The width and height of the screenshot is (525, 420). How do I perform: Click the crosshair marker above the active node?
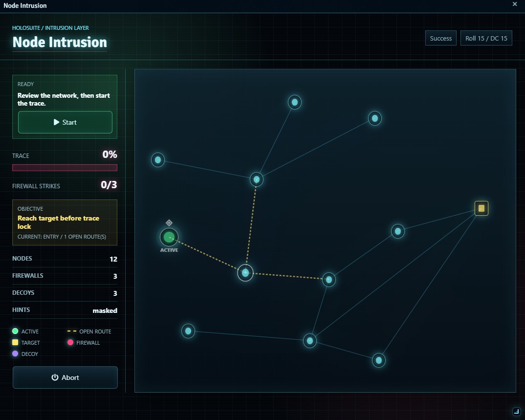click(169, 223)
